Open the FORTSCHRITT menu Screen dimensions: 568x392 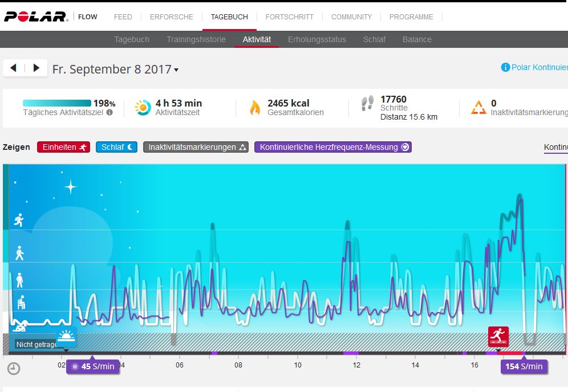click(289, 17)
